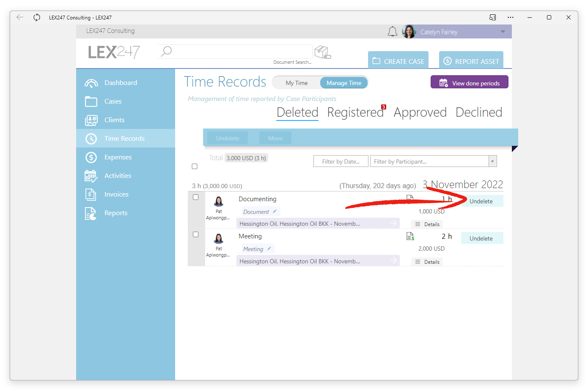The image size is (588, 391).
Task: Tick the select-all checkbox near Total
Action: pyautogui.click(x=195, y=167)
